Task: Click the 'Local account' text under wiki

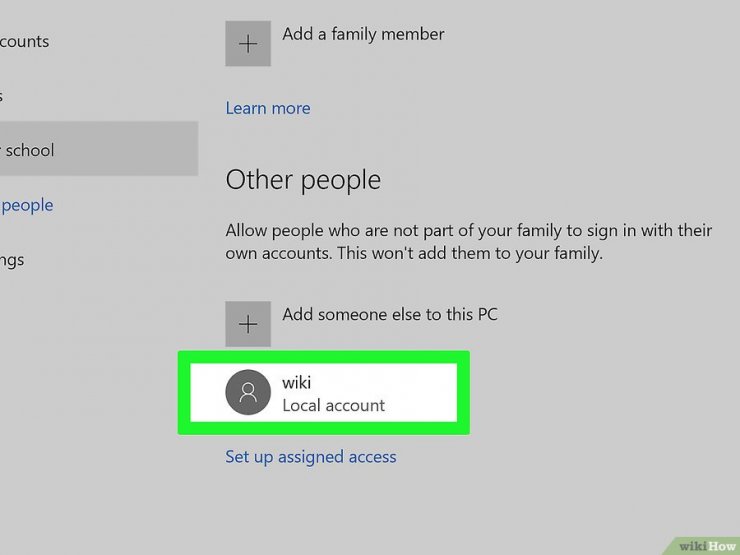Action: tap(334, 405)
